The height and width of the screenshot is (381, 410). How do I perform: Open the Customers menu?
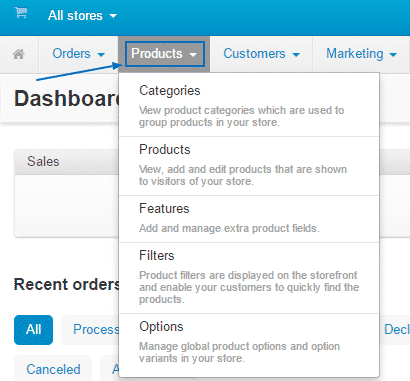261,54
